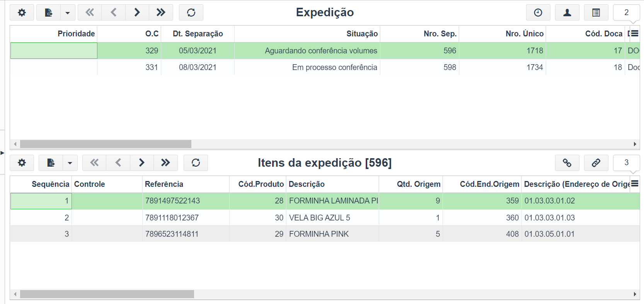644x304 pixels.
Task: Click the Expedição horizontal scrollbar thumb
Action: click(x=106, y=144)
